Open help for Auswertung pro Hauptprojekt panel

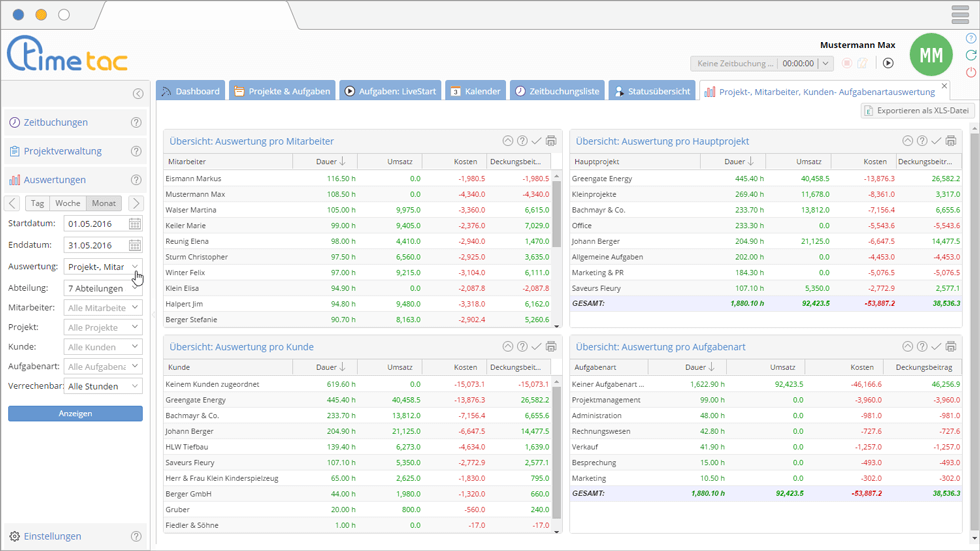[x=922, y=142]
